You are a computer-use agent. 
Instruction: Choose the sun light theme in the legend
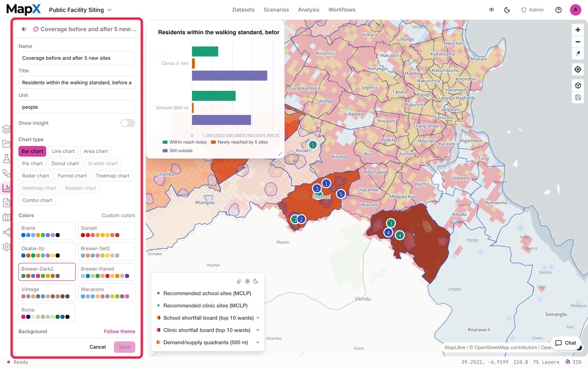coord(247,281)
